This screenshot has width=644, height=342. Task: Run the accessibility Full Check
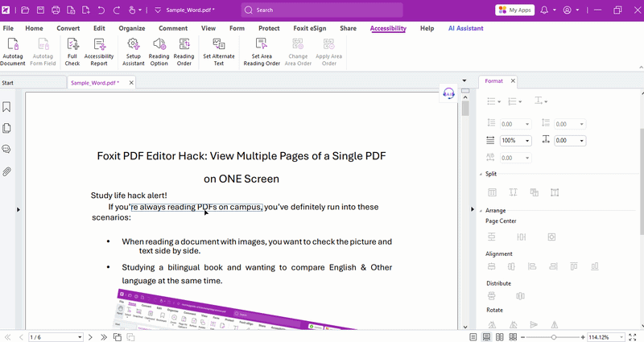72,52
